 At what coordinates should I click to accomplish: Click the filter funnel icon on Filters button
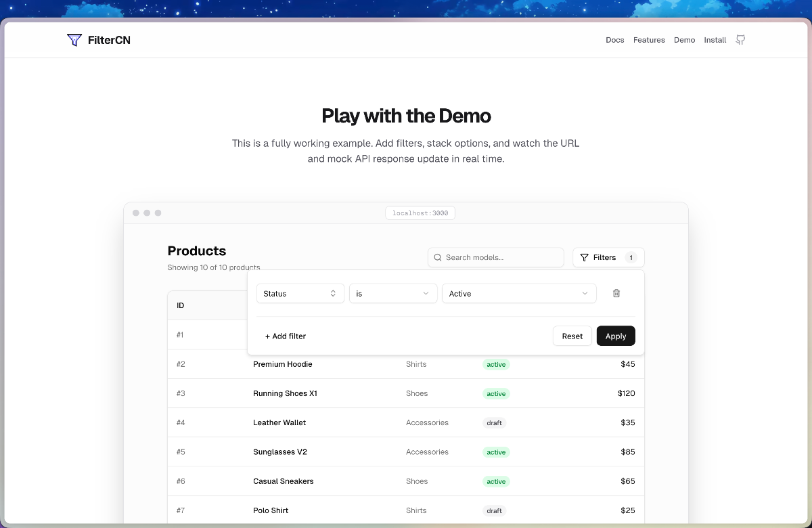[x=585, y=257]
